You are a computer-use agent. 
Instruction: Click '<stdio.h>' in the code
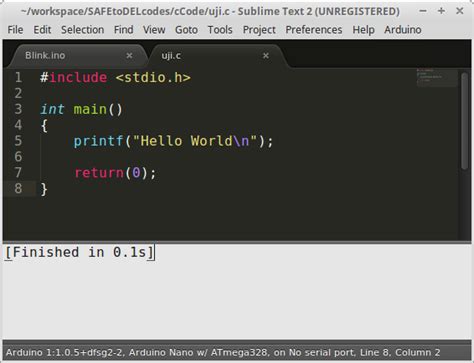pyautogui.click(x=153, y=78)
